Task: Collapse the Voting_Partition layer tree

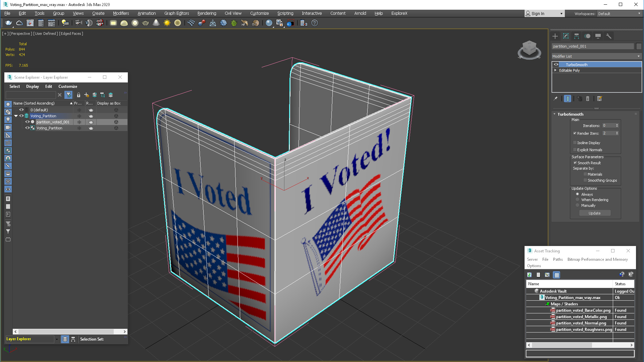Action: (x=16, y=116)
